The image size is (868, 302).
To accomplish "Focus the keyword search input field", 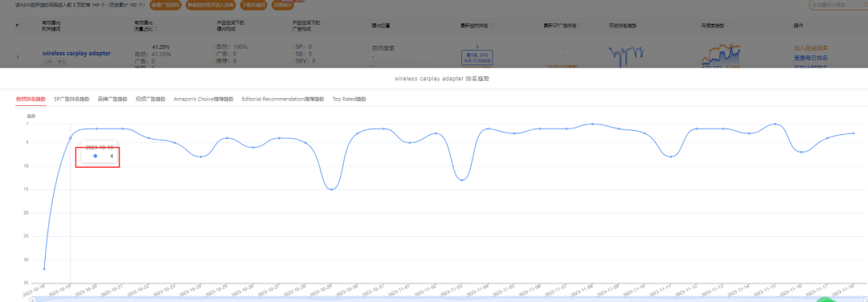I will click(x=837, y=5).
